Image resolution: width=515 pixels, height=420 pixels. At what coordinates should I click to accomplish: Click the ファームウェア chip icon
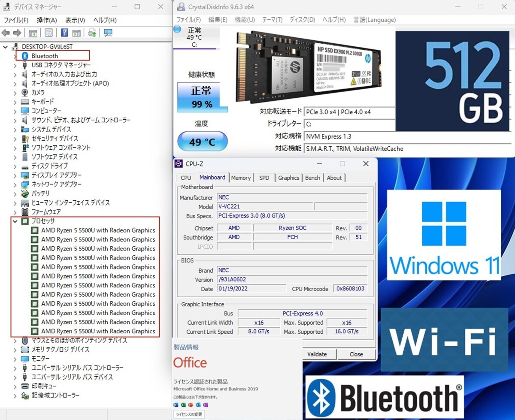[25, 212]
